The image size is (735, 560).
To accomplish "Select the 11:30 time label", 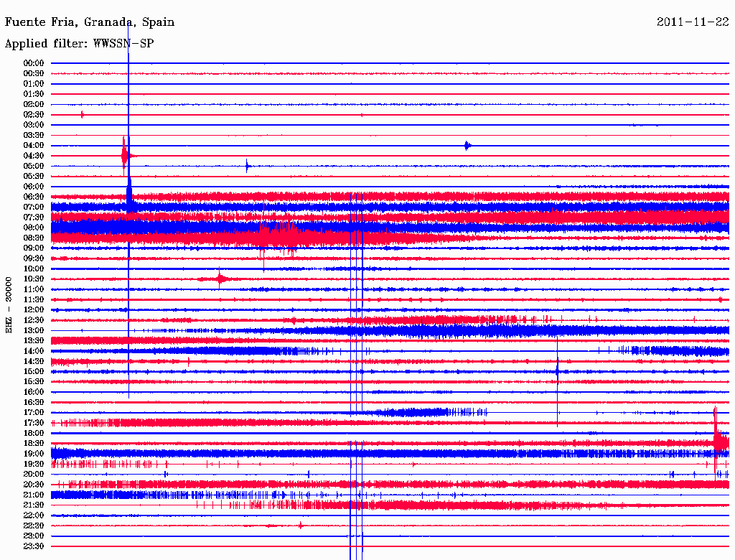I will tap(34, 299).
